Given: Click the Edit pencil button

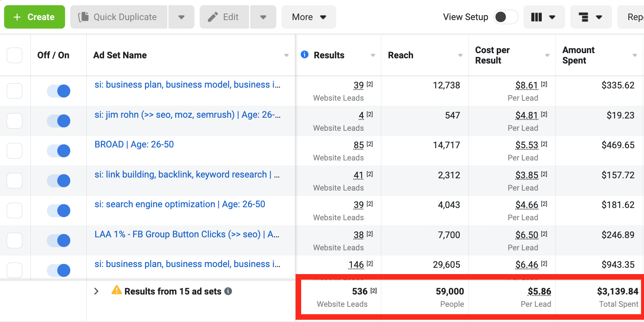Looking at the screenshot, I should click(224, 17).
